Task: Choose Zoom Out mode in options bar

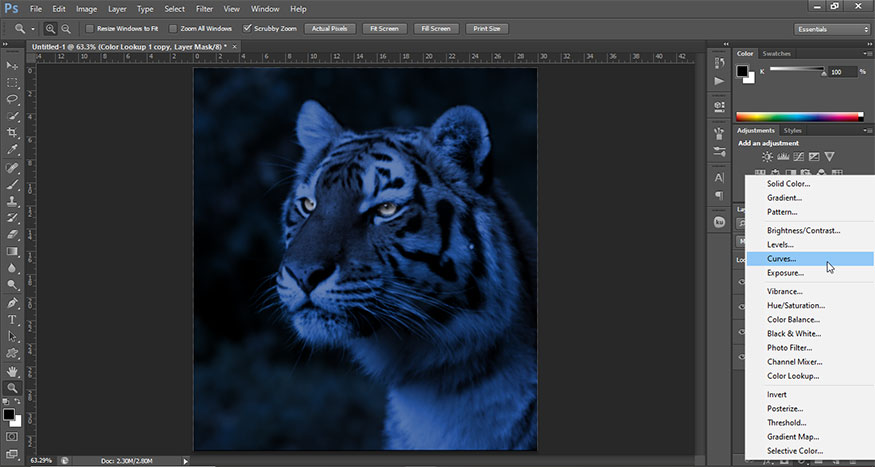Action: (66, 28)
